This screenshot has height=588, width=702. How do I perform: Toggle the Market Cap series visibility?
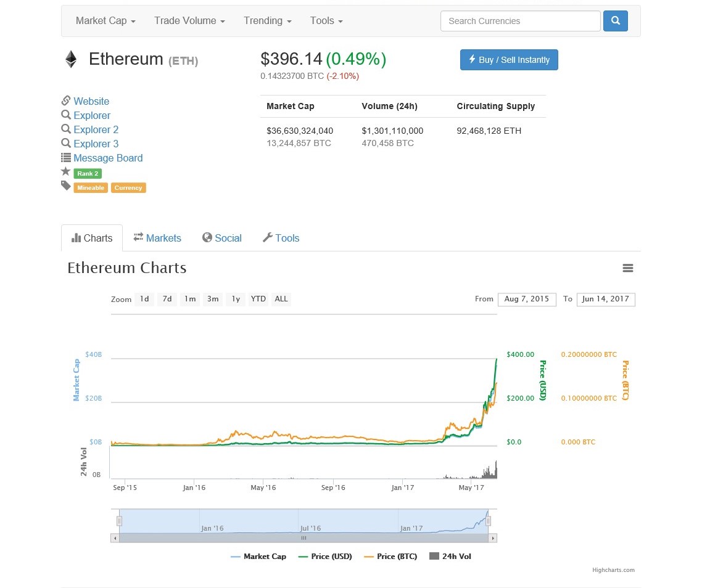point(258,556)
